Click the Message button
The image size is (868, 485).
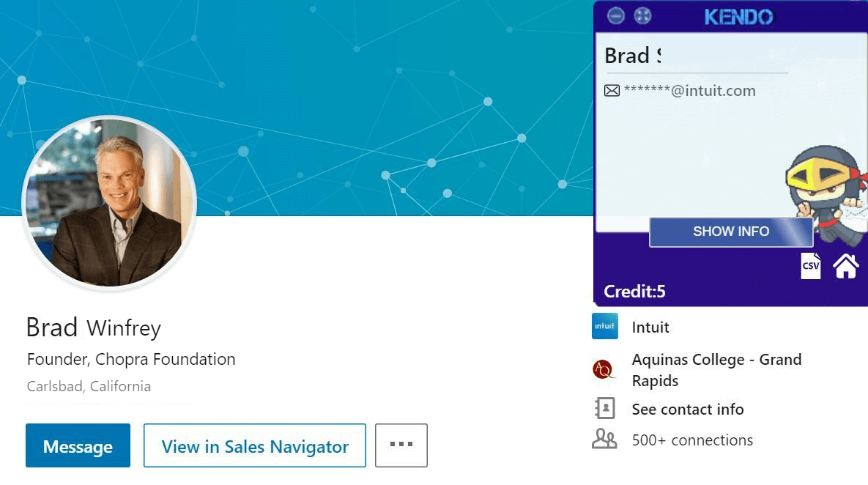click(78, 445)
